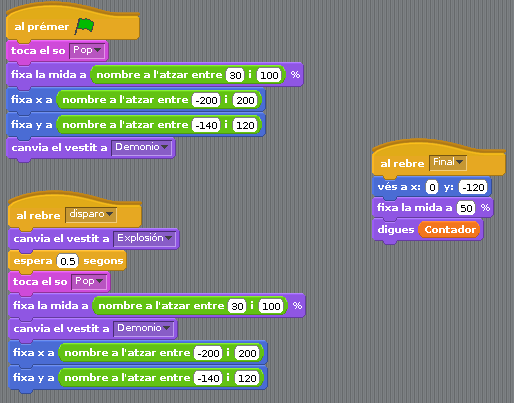This screenshot has height=403, width=514.
Task: Click the green flag icon in hat block
Action: click(x=84, y=26)
